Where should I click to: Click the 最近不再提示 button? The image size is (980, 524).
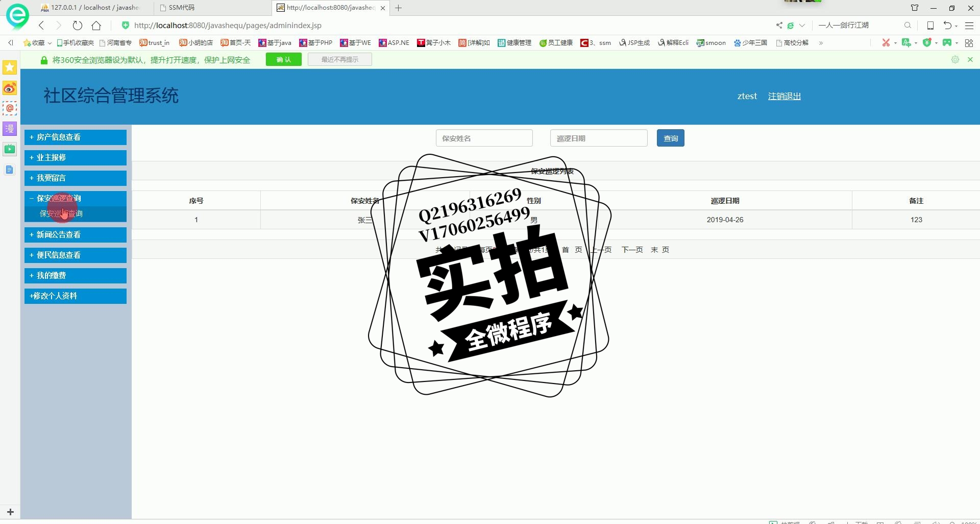tap(339, 60)
